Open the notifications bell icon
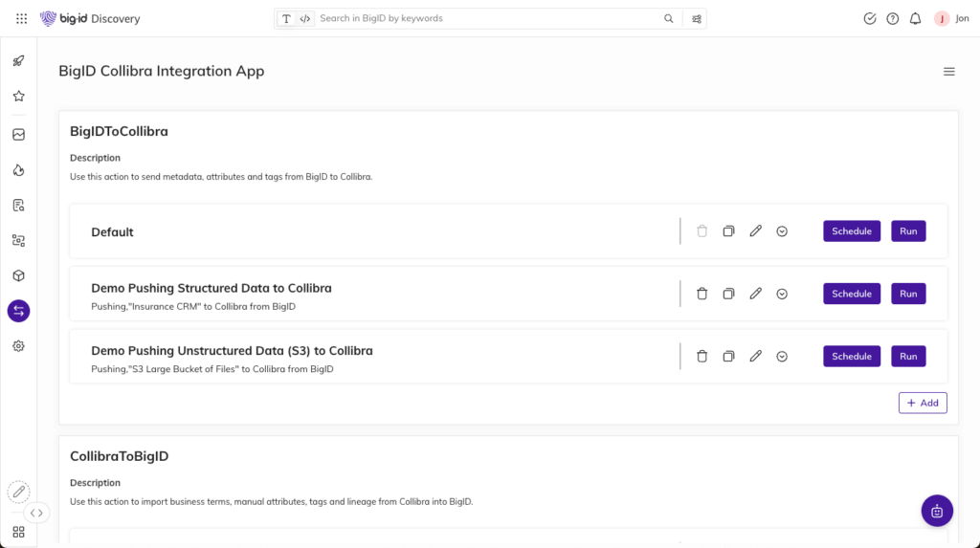The height and width of the screenshot is (548, 980). click(915, 18)
